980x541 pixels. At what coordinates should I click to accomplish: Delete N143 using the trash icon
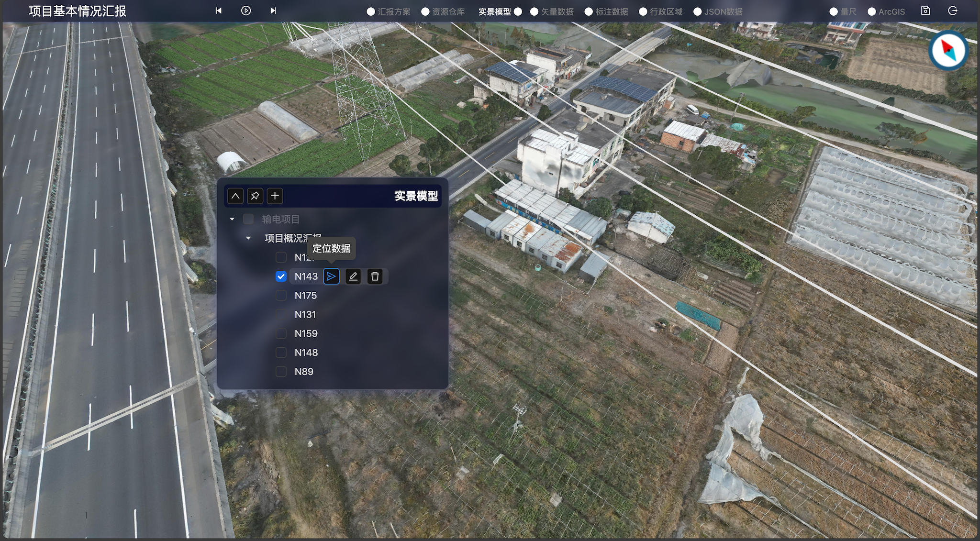[375, 276]
